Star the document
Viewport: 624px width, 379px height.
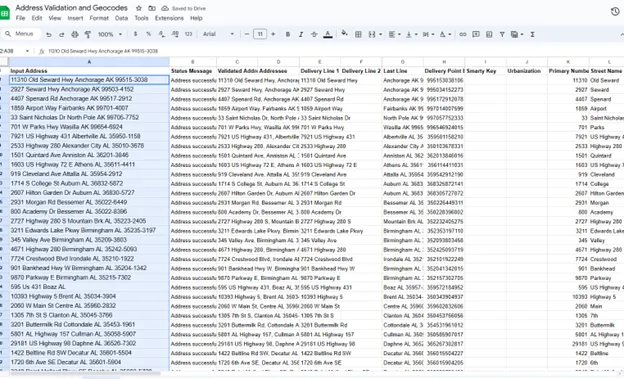tap(139, 8)
